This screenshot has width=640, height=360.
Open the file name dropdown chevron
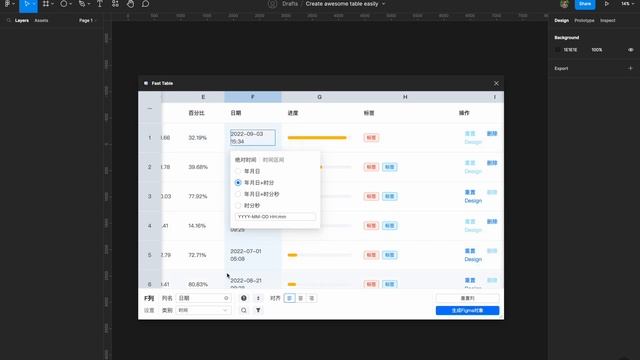pos(383,4)
